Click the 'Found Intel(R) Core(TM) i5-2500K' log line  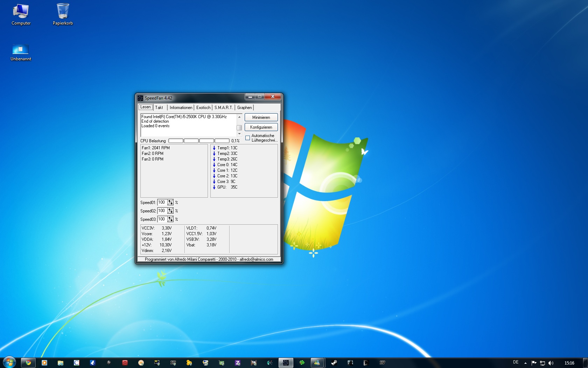[x=184, y=117]
